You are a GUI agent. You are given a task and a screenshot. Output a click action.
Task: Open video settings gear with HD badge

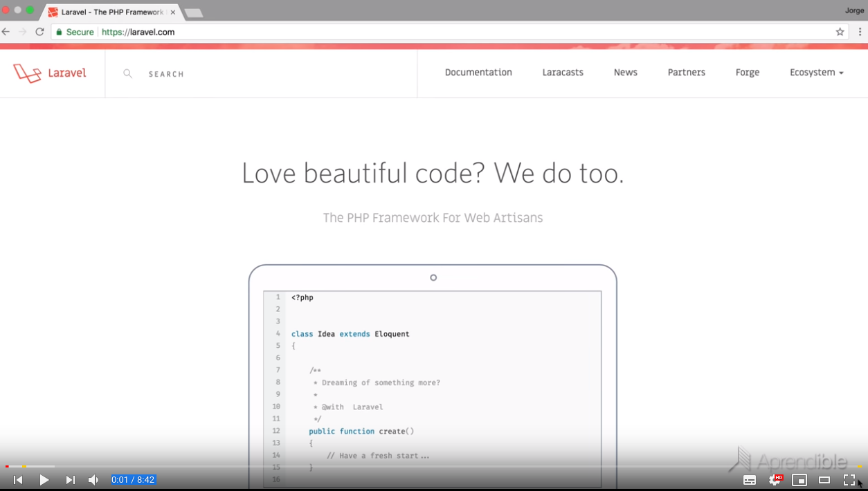tap(775, 479)
